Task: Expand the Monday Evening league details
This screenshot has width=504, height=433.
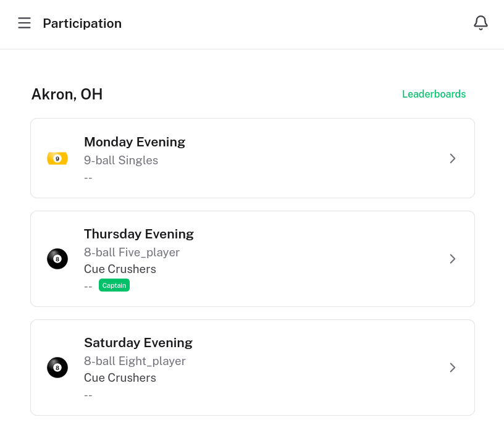Action: point(453,158)
